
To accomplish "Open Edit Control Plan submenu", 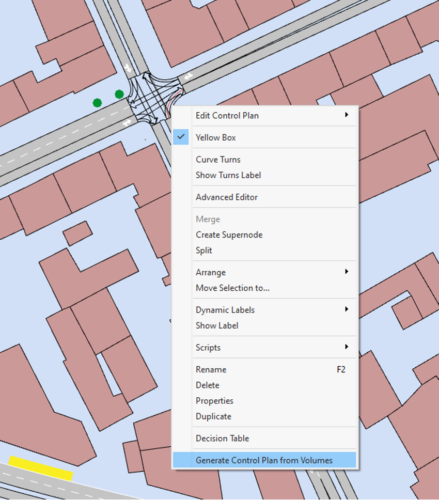I will tap(265, 115).
